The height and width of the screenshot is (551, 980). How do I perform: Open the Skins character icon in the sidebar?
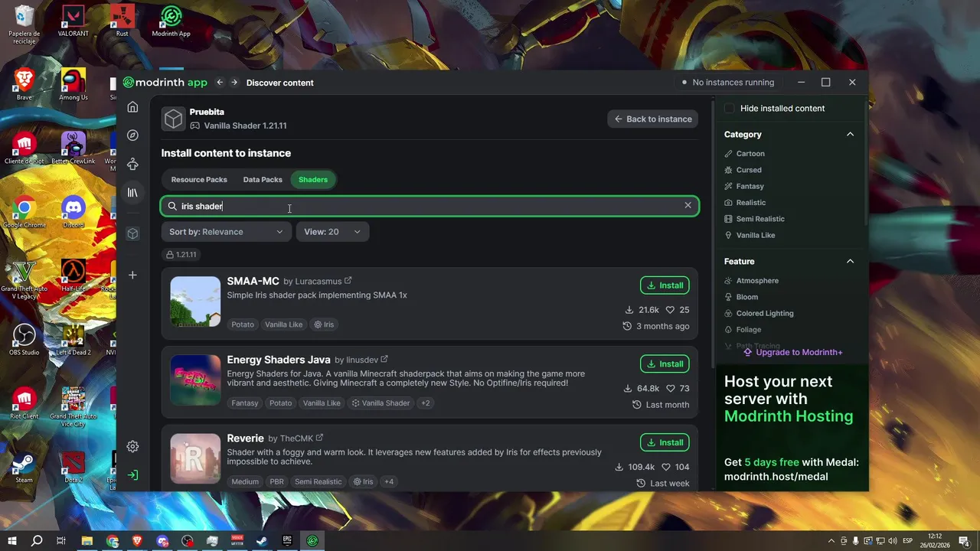click(x=132, y=164)
